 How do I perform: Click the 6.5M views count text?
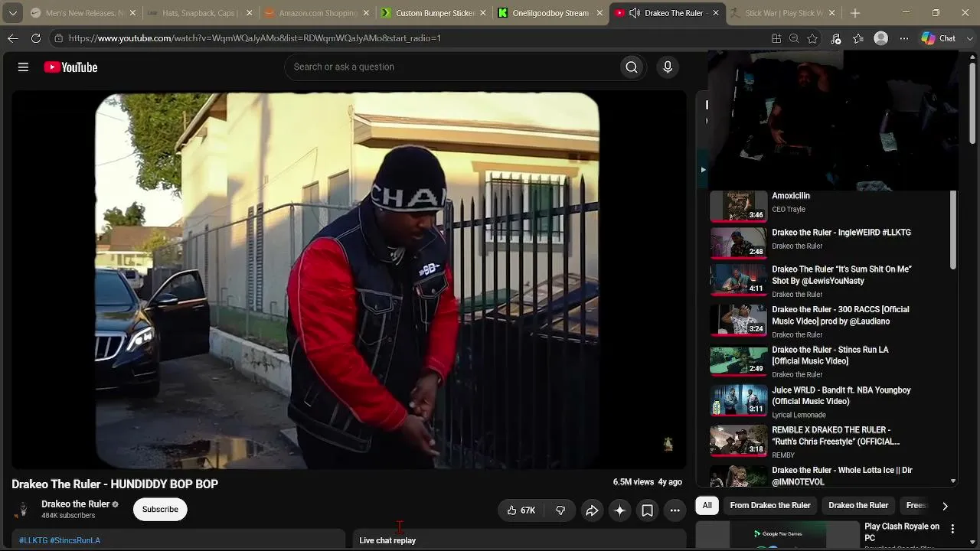(633, 482)
